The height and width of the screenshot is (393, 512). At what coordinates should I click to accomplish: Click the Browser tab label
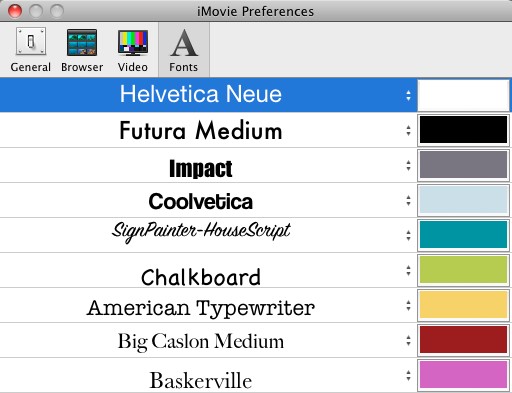[82, 67]
